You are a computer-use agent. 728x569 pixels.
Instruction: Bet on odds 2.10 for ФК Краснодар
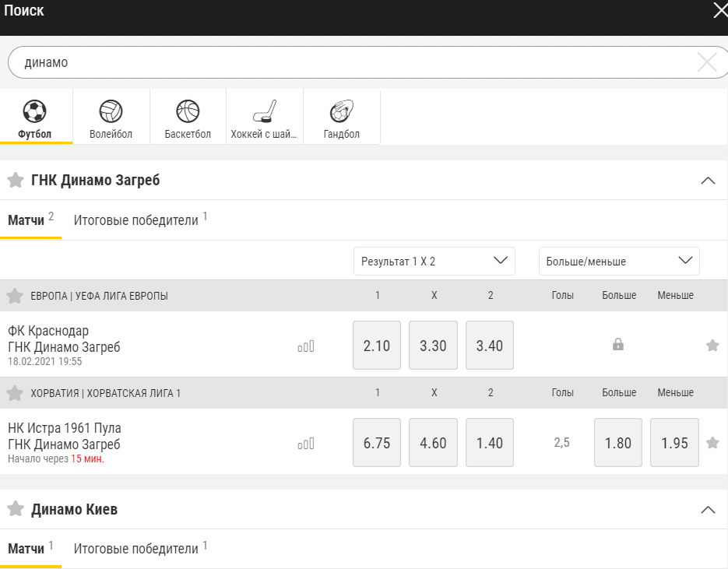(377, 346)
